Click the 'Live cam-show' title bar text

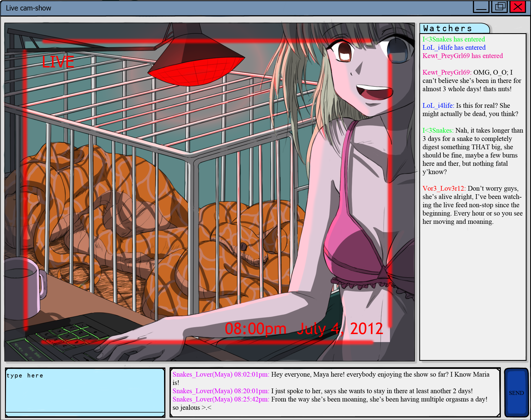[28, 8]
